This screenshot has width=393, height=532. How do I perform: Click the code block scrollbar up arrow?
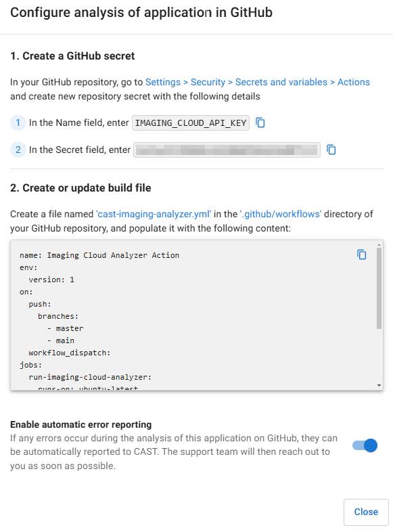coord(379,244)
